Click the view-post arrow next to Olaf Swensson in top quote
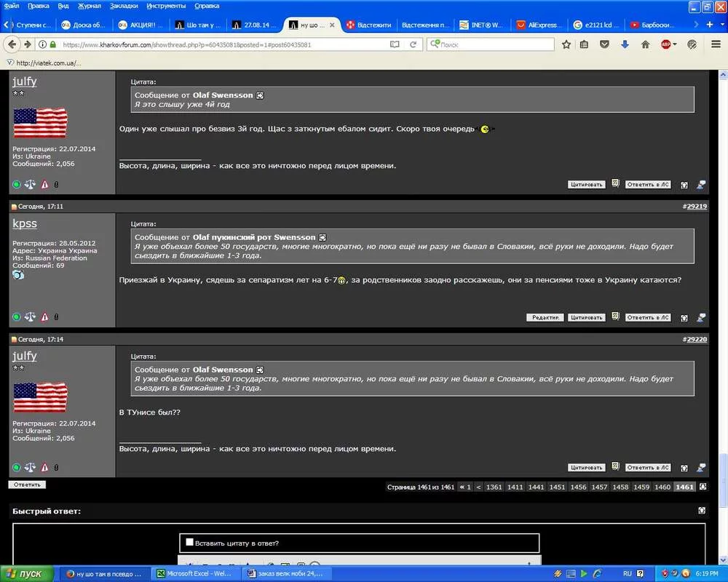This screenshot has height=582, width=728. point(260,95)
